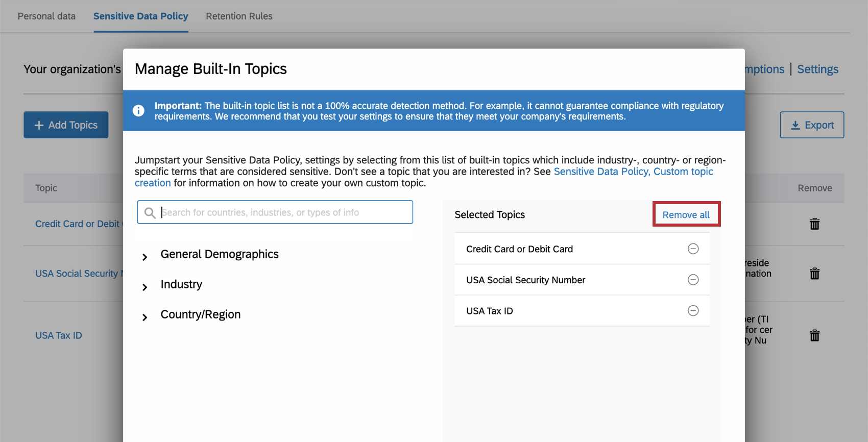Remove Credit Card or Debit Card from selected topics

point(693,249)
